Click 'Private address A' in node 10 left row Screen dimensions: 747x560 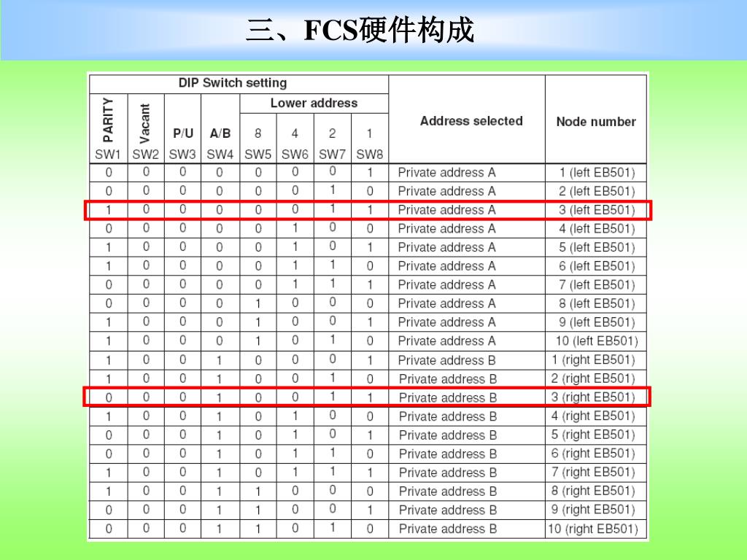point(447,341)
